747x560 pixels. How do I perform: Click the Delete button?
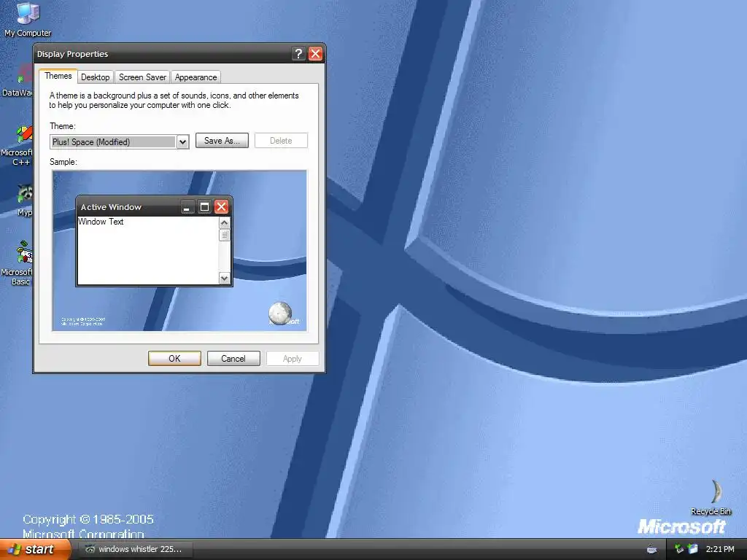[x=281, y=141]
